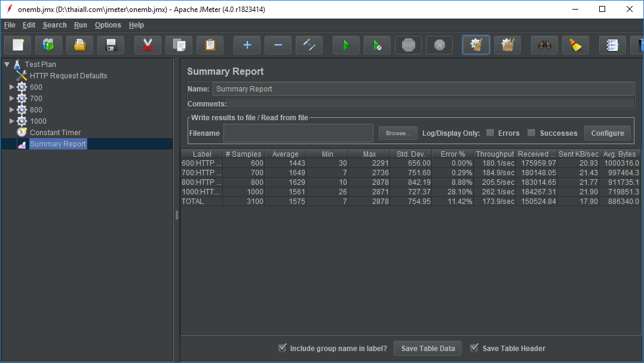Enable the Errors only checkbox
Viewport: 644px width, 363px height.
[x=490, y=133]
